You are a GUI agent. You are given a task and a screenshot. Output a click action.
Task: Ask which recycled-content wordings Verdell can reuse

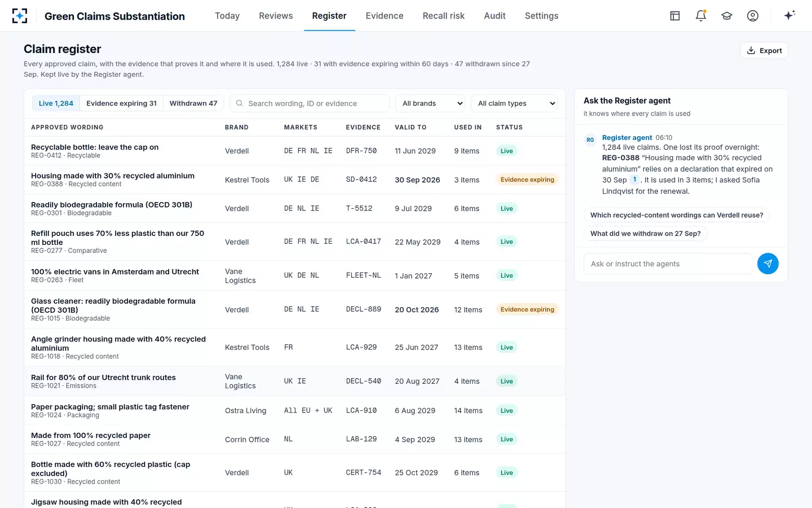coord(677,215)
